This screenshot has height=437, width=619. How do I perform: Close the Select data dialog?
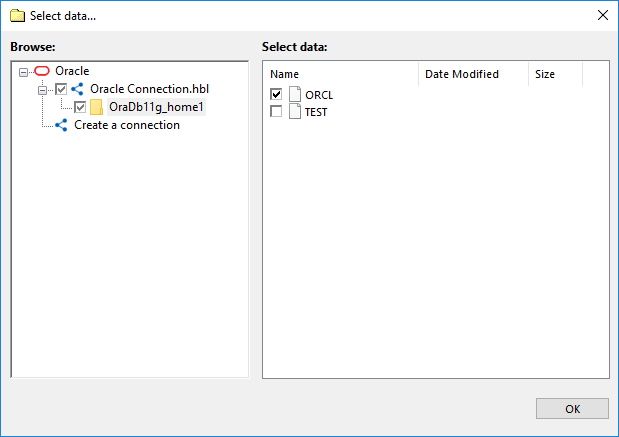tap(602, 15)
